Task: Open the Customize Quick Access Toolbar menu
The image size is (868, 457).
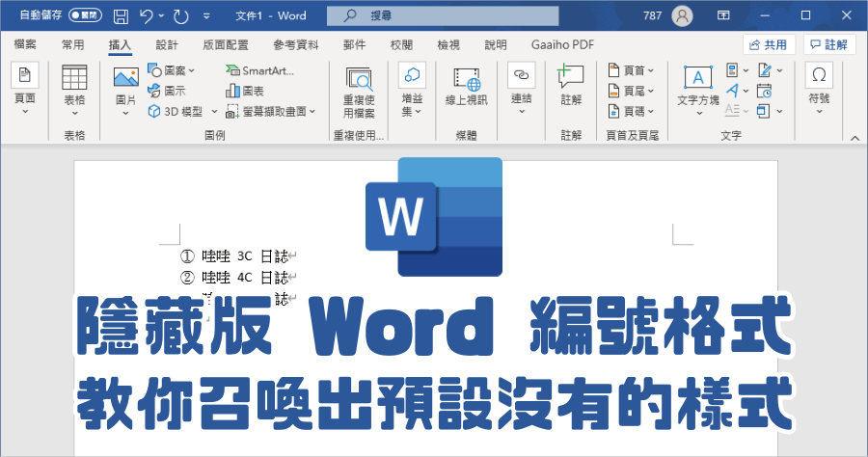Action: point(206,16)
